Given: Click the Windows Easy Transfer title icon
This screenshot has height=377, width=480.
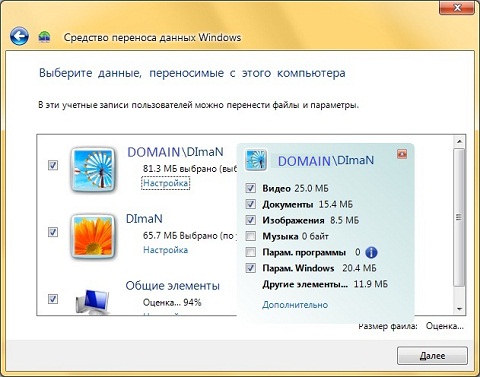Looking at the screenshot, I should coord(44,37).
